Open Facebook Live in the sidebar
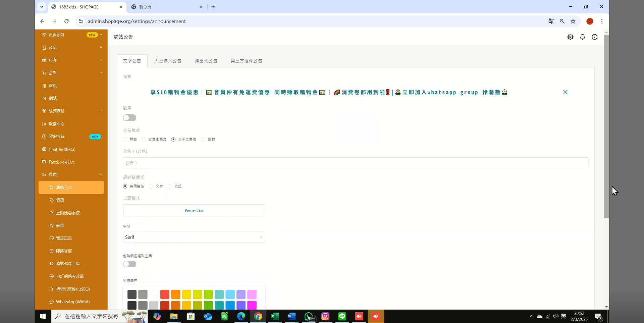644x323 pixels. (71, 162)
